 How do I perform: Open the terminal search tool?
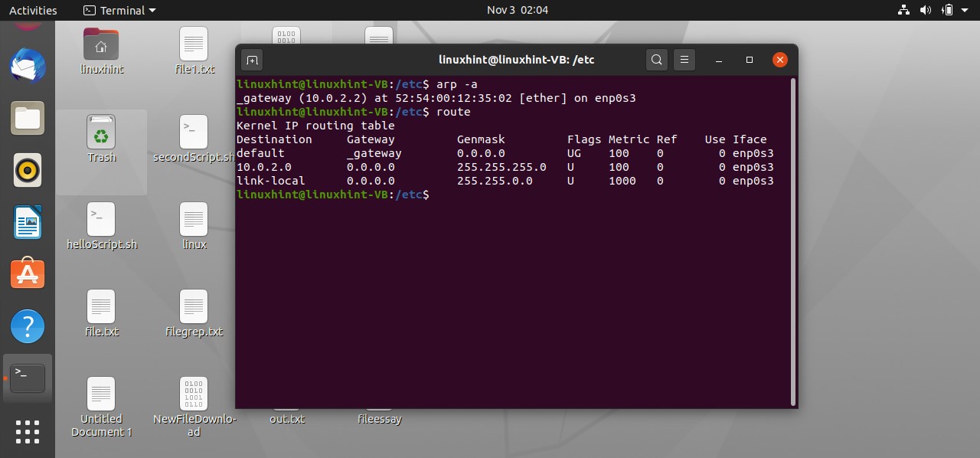pyautogui.click(x=656, y=60)
